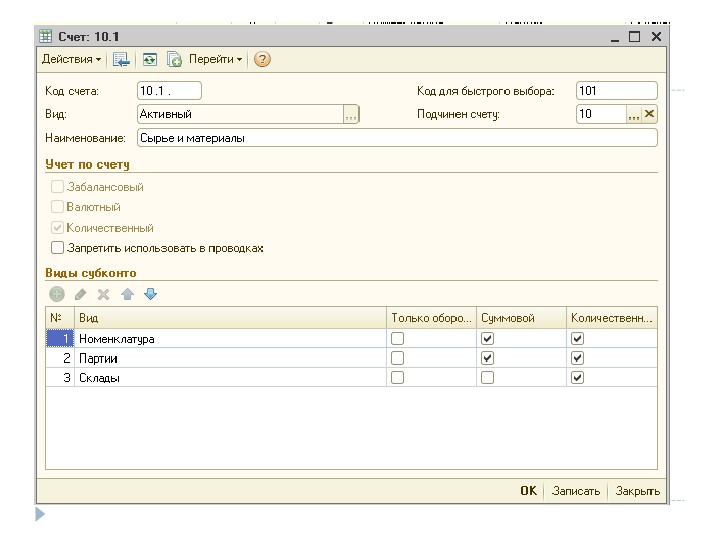Move subconto down with the blue arrow
The width and height of the screenshot is (720, 540).
coord(151,294)
